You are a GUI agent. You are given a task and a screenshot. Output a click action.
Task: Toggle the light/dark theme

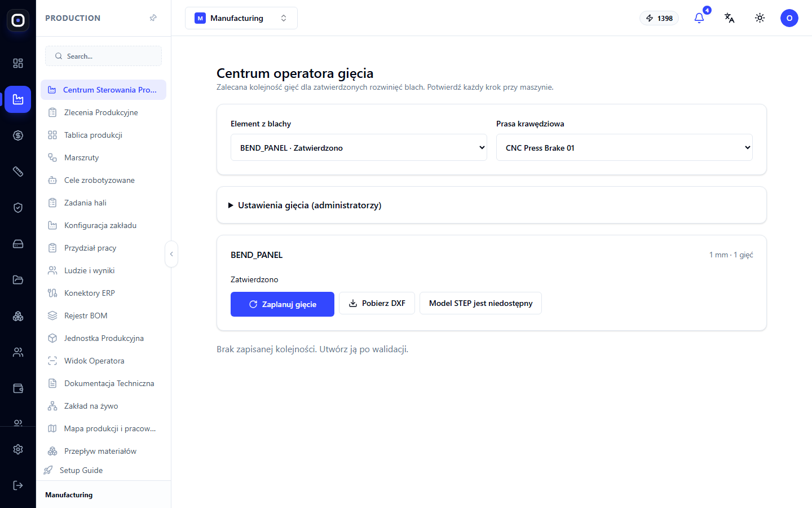point(760,18)
